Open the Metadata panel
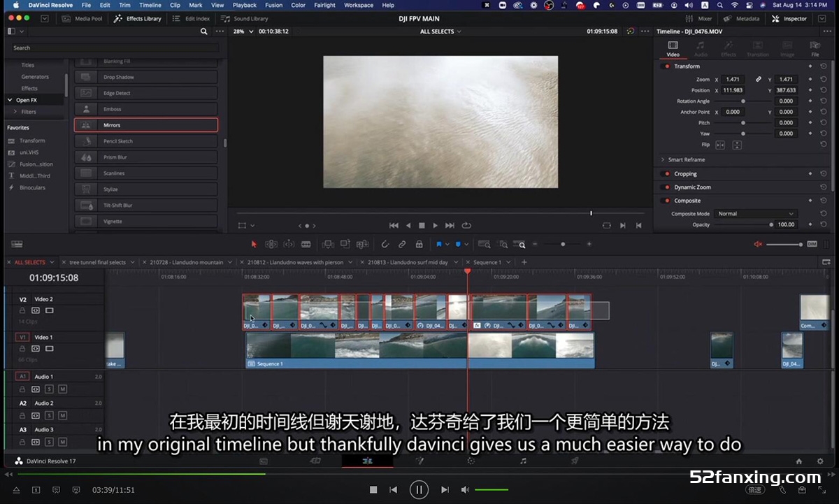 pos(742,19)
